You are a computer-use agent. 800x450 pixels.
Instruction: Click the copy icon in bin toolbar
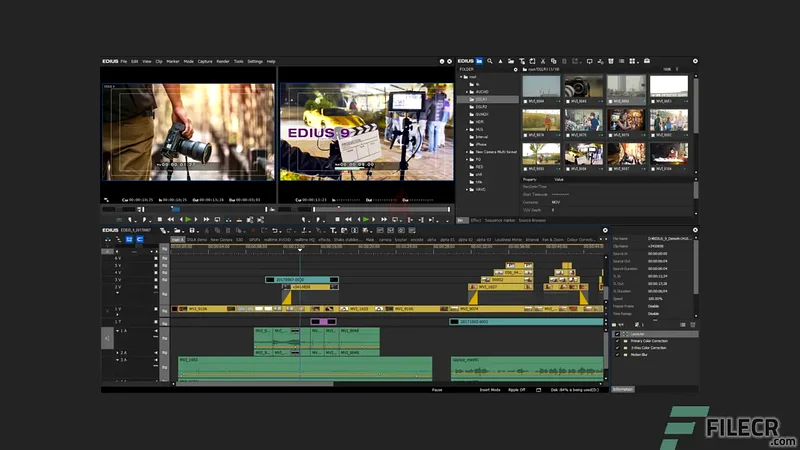[x=554, y=61]
